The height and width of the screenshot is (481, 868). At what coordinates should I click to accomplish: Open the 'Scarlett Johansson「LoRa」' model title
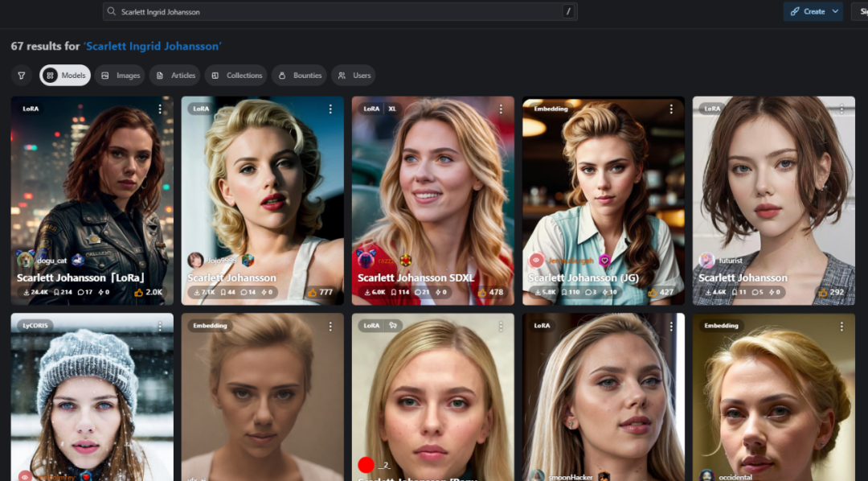(x=81, y=277)
